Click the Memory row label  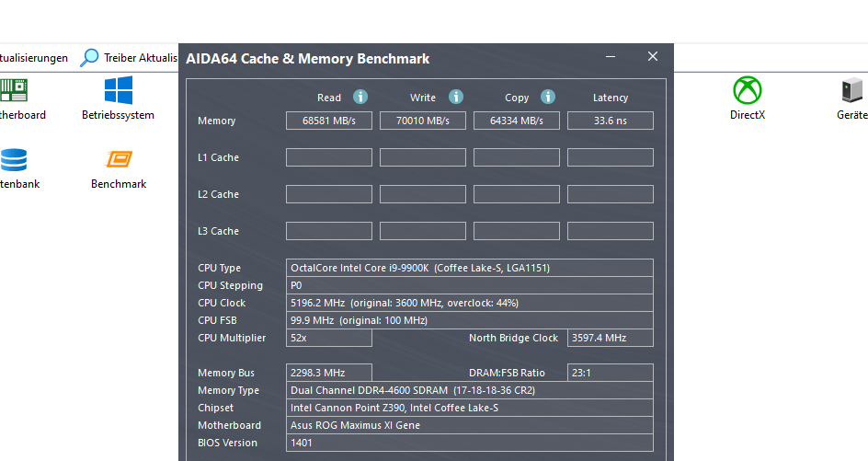click(216, 121)
